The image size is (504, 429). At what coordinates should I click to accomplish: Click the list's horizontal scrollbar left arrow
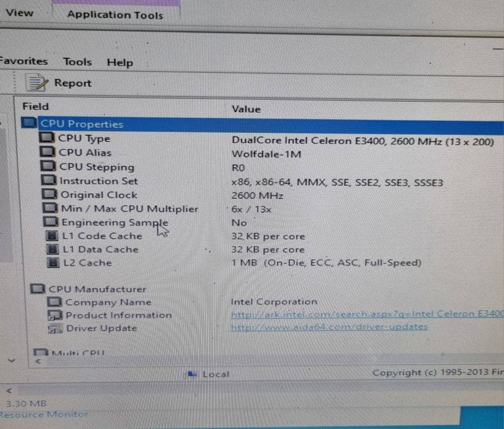[38, 362]
